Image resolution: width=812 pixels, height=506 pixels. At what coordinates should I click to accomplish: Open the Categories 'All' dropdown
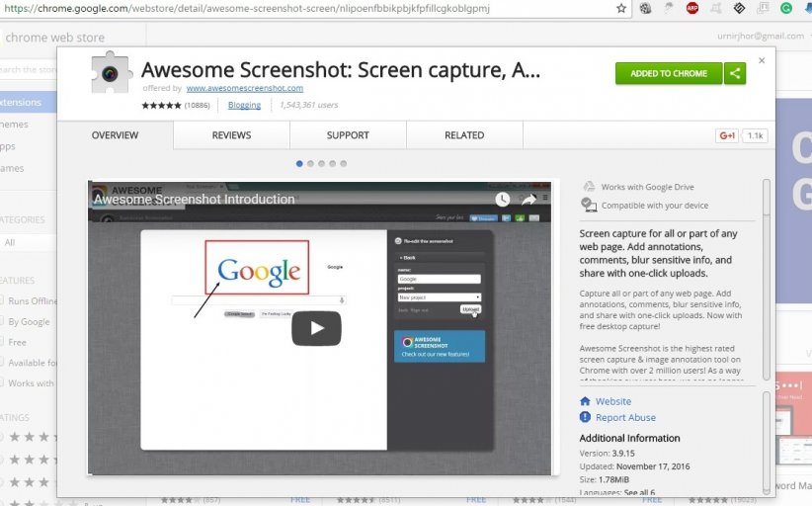[x=25, y=242]
